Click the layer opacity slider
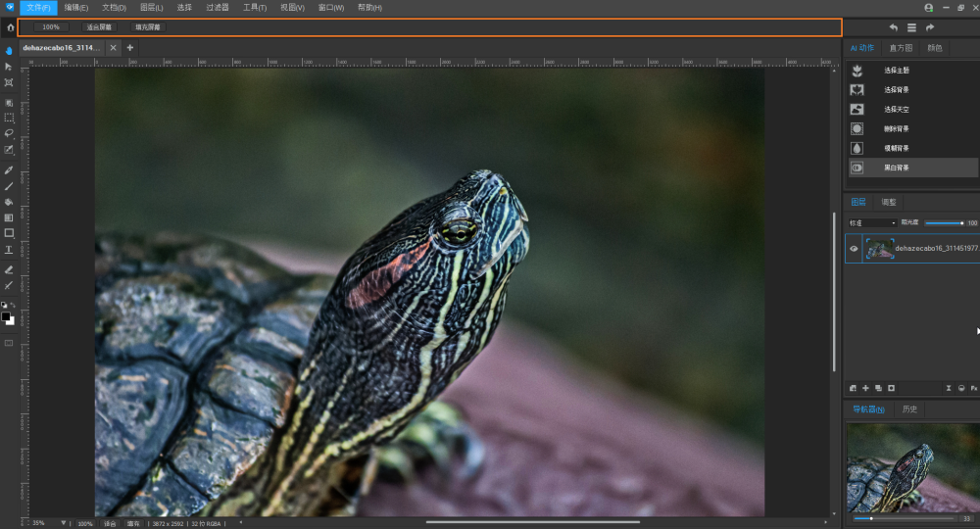The width and height of the screenshot is (980, 529). click(945, 223)
